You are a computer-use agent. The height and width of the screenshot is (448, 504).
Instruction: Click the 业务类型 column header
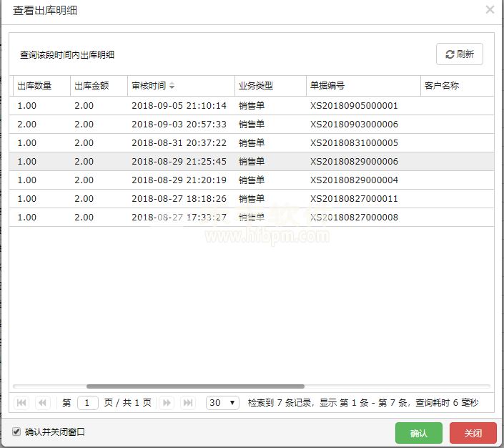256,86
